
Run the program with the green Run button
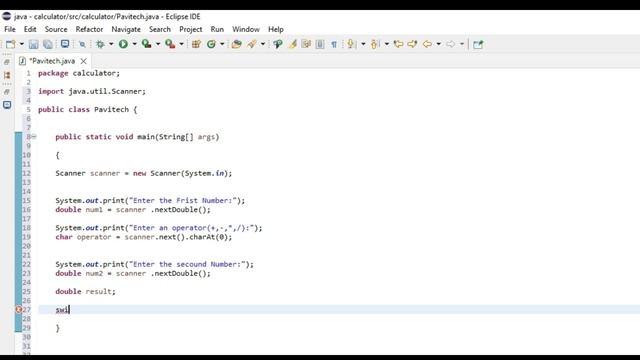point(123,44)
